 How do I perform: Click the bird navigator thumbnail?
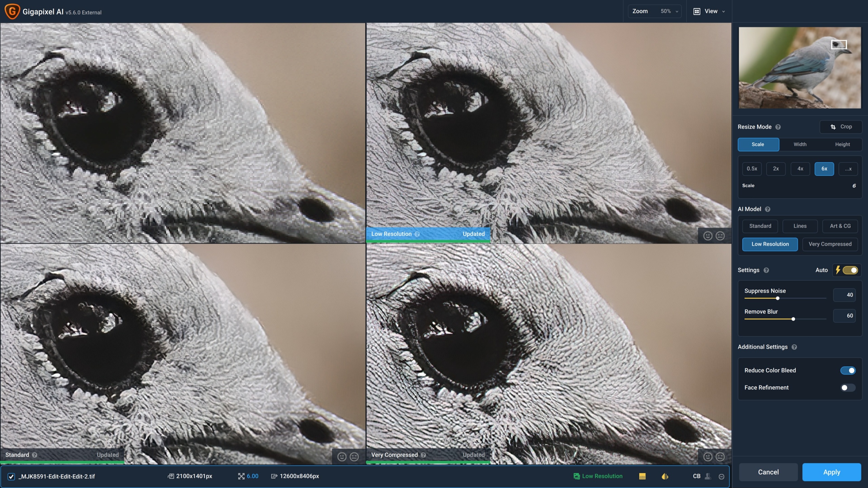pyautogui.click(x=800, y=68)
